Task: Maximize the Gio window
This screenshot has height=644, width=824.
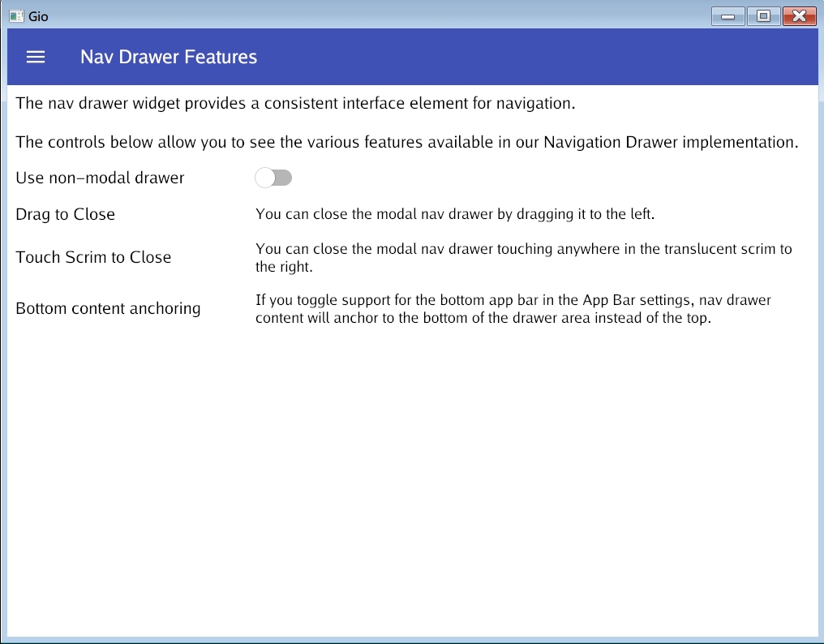Action: 763,15
